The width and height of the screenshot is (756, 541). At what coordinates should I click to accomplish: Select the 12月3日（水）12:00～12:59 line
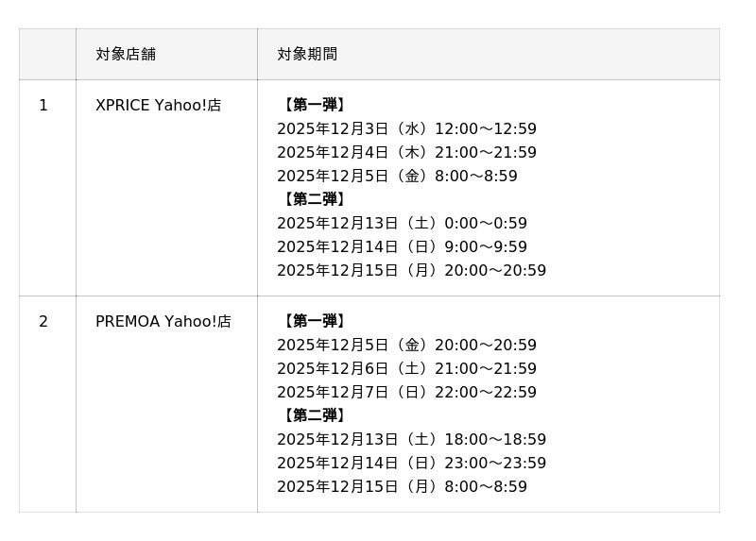tap(406, 129)
